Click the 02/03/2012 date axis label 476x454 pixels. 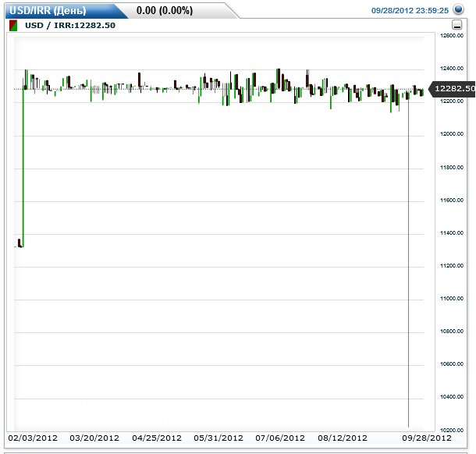(x=33, y=438)
